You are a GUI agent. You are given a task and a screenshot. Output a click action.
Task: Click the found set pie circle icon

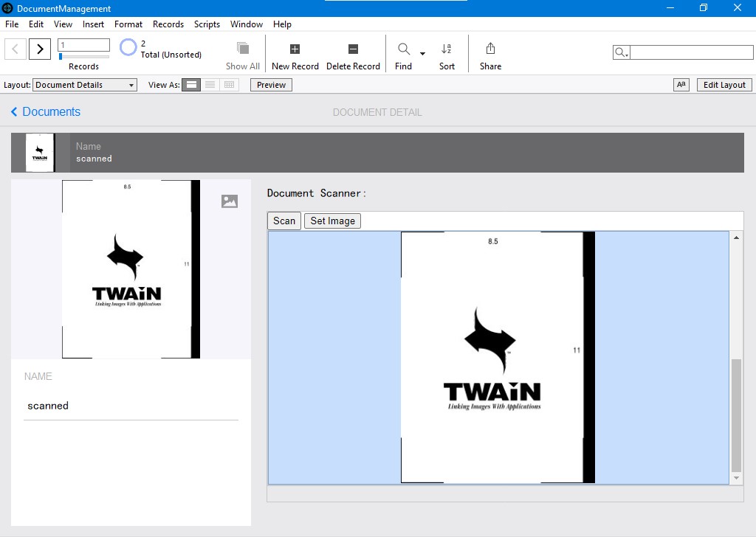[128, 48]
